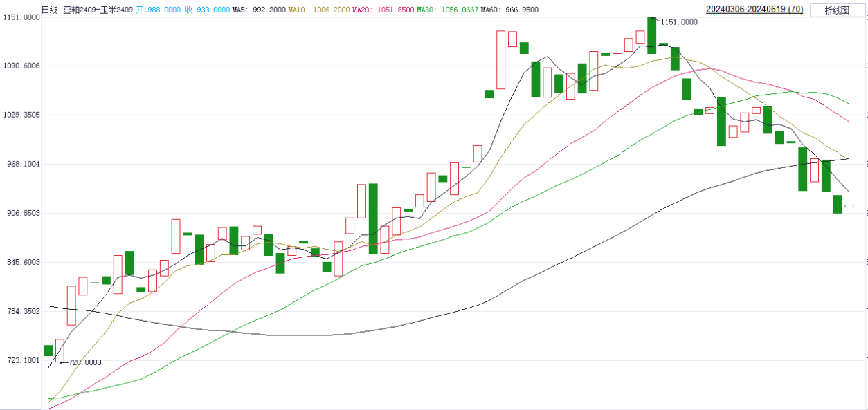Click the MA10: 1006.2000 indicator label
The image size is (868, 410).
319,10
